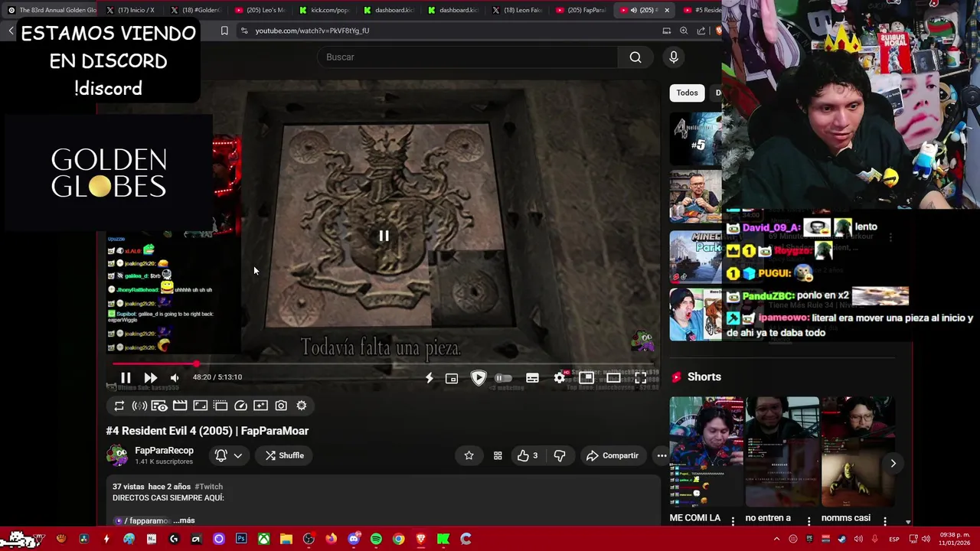Click the shield play icon in player controls
Image resolution: width=980 pixels, height=551 pixels.
pos(479,377)
